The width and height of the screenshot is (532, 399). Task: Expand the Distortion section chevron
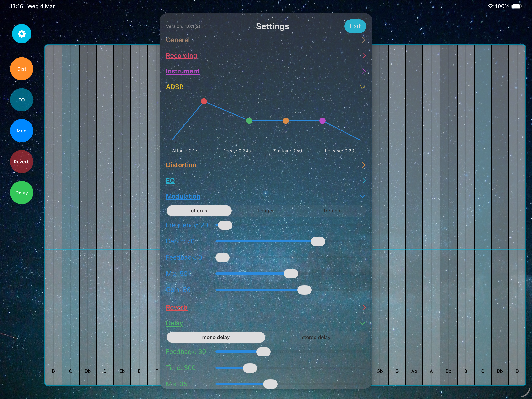364,165
